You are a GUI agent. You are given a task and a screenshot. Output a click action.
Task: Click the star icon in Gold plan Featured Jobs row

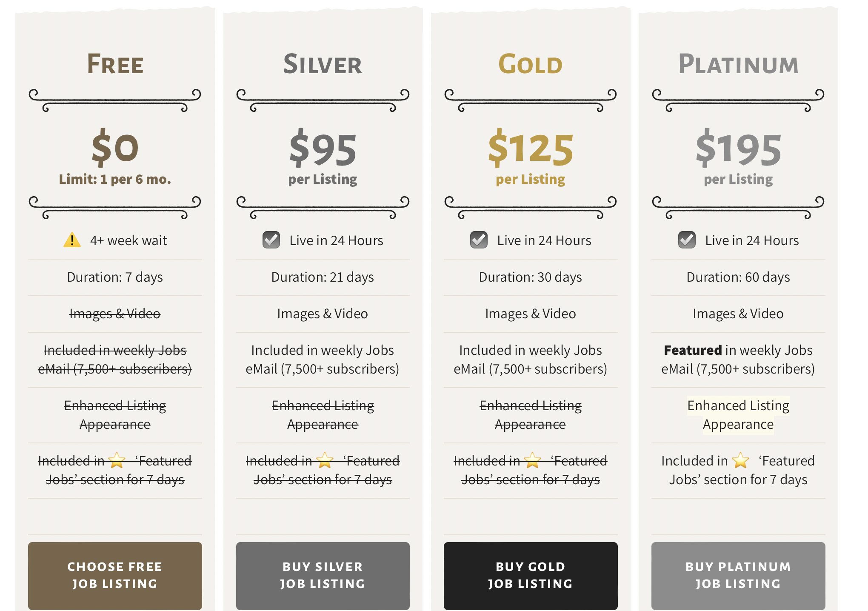pyautogui.click(x=533, y=460)
